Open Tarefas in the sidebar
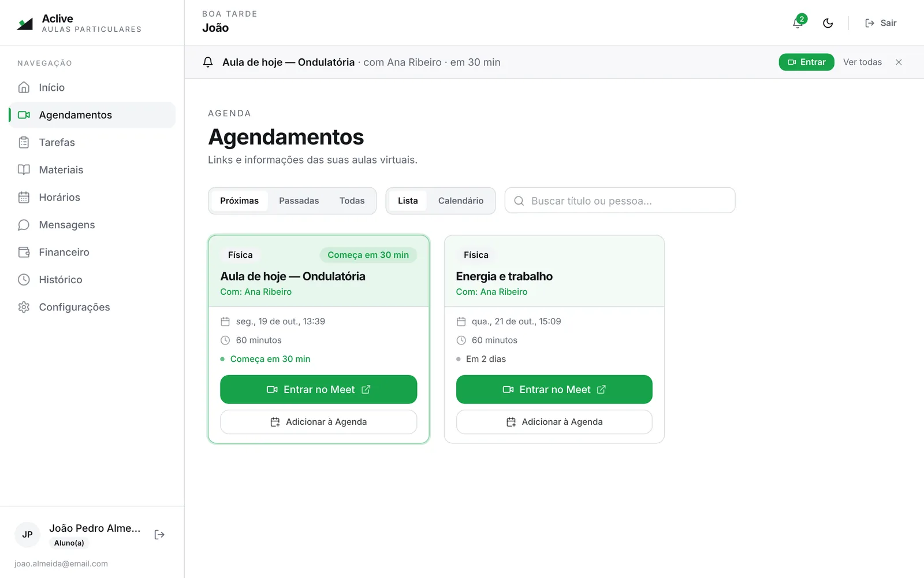The image size is (924, 578). pos(92,142)
